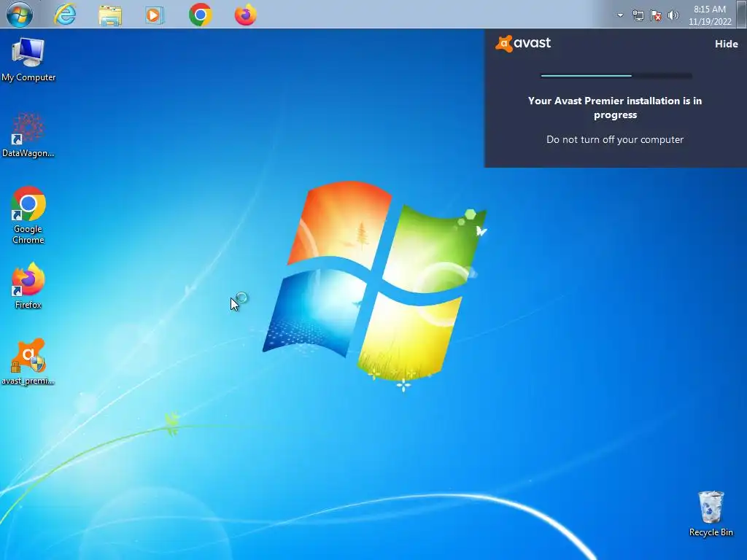Open Action Center flag tray icon

click(x=656, y=16)
